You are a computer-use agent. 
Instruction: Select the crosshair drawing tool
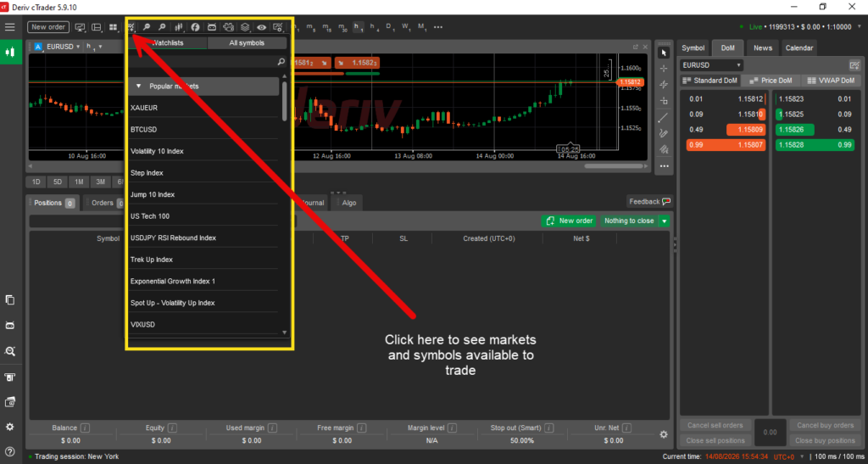click(x=665, y=69)
